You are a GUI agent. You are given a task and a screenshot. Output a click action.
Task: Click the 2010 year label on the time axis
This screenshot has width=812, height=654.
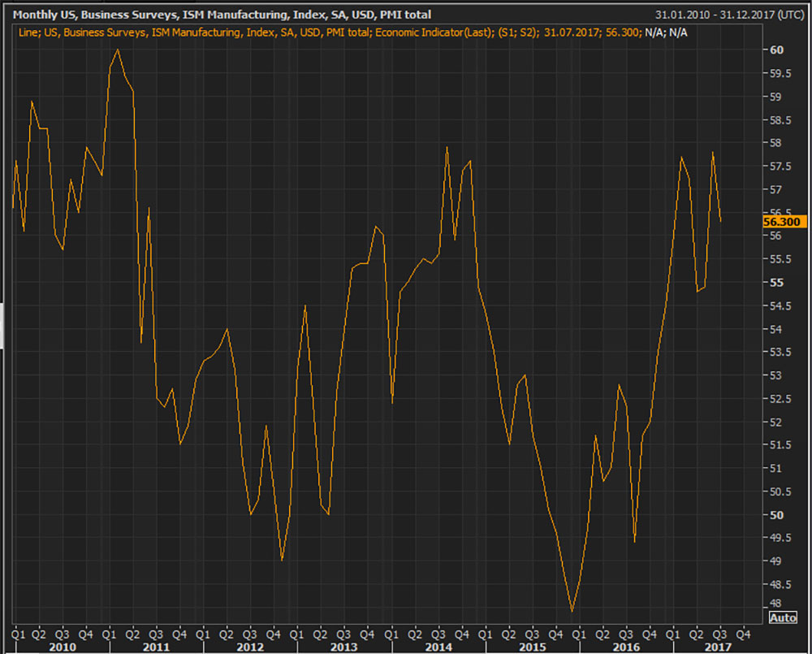coord(62,647)
